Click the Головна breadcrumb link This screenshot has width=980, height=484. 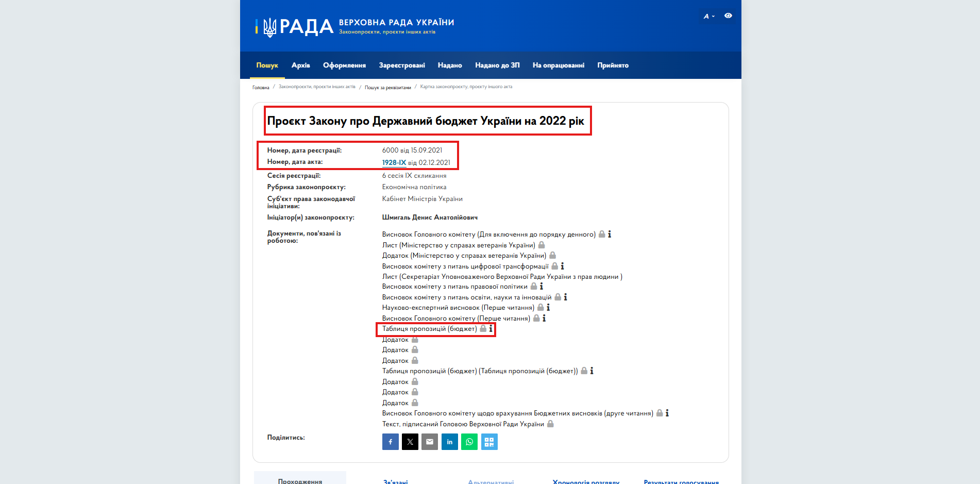261,87
